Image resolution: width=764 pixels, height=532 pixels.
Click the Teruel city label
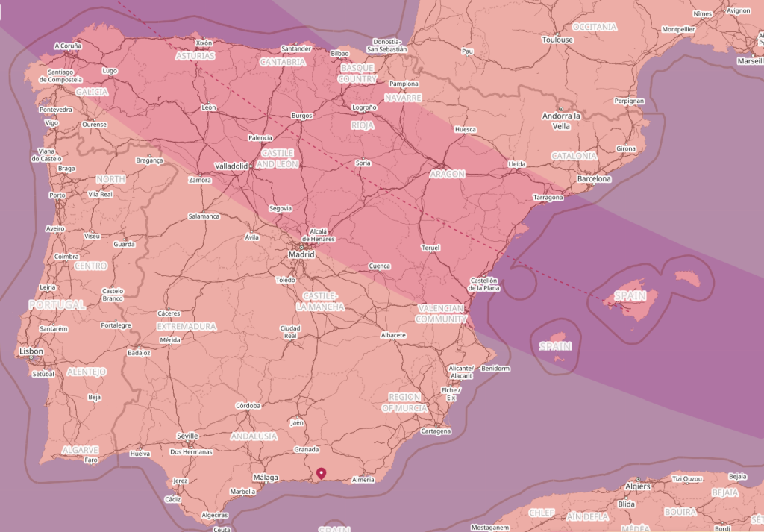click(430, 248)
